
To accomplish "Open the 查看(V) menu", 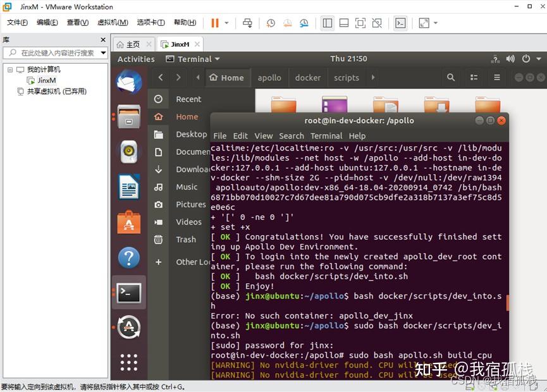I will (77, 23).
